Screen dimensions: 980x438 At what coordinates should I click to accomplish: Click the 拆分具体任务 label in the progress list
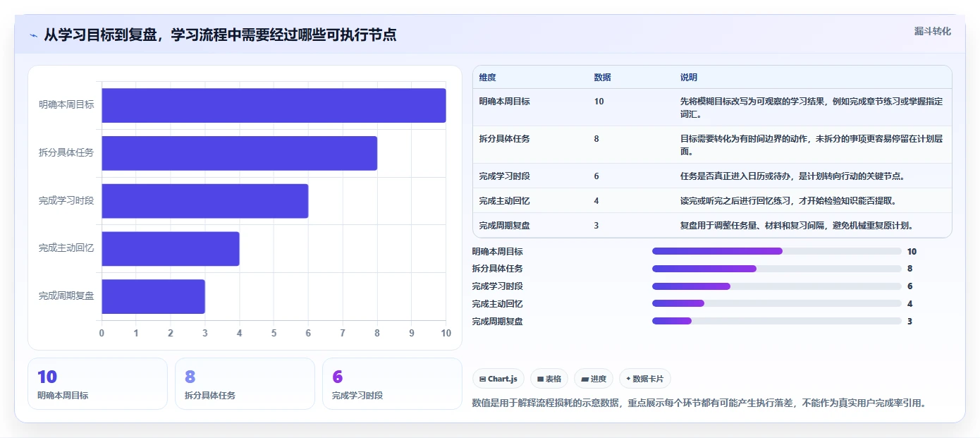(498, 269)
